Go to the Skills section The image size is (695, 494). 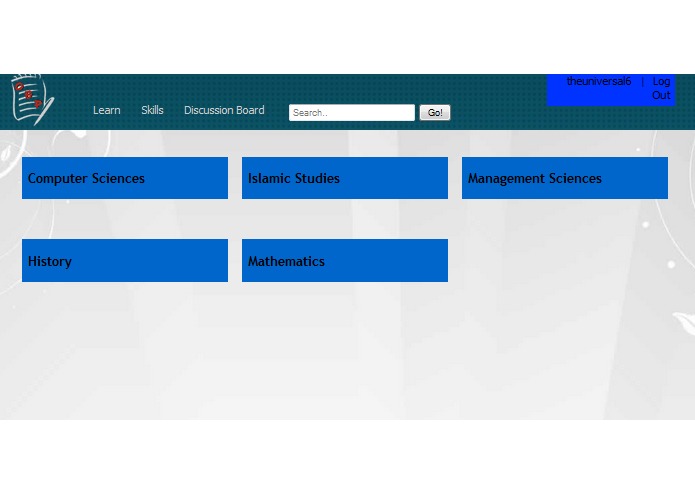[152, 110]
